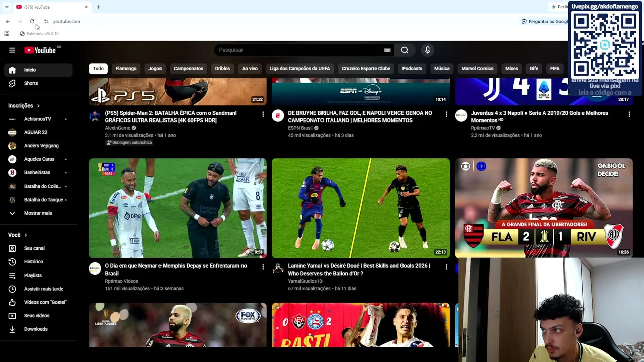Select the Música filter chip
This screenshot has width=644, height=362.
coord(442,69)
